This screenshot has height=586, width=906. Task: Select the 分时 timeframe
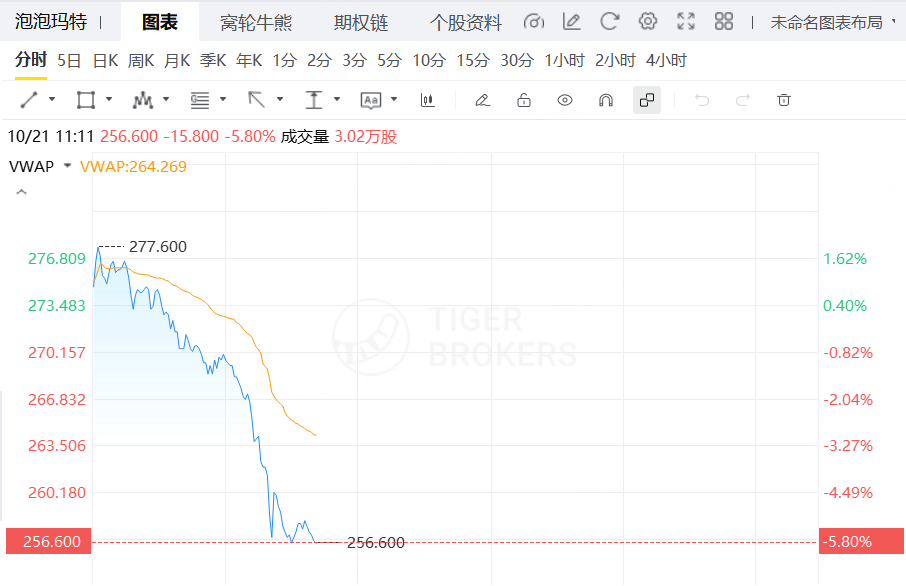click(x=31, y=60)
